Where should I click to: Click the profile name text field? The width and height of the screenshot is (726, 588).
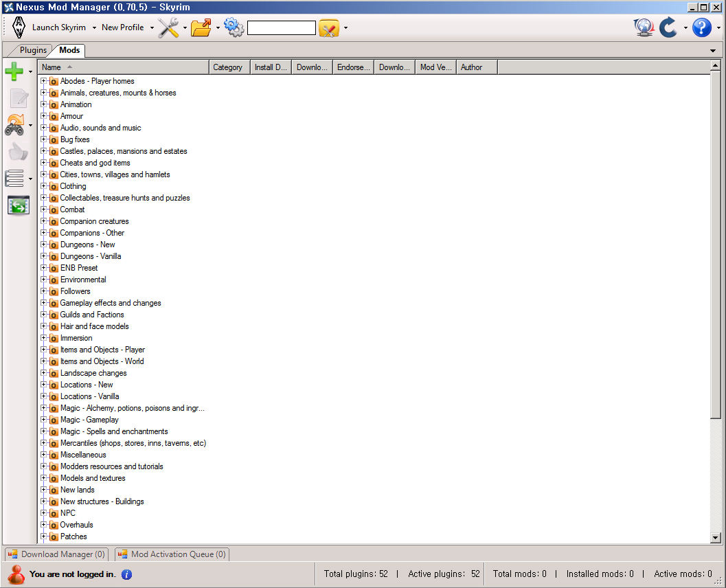282,27
